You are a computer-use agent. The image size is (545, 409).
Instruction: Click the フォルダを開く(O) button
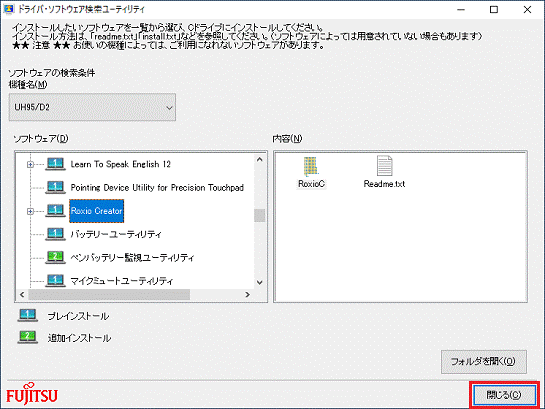(x=484, y=362)
